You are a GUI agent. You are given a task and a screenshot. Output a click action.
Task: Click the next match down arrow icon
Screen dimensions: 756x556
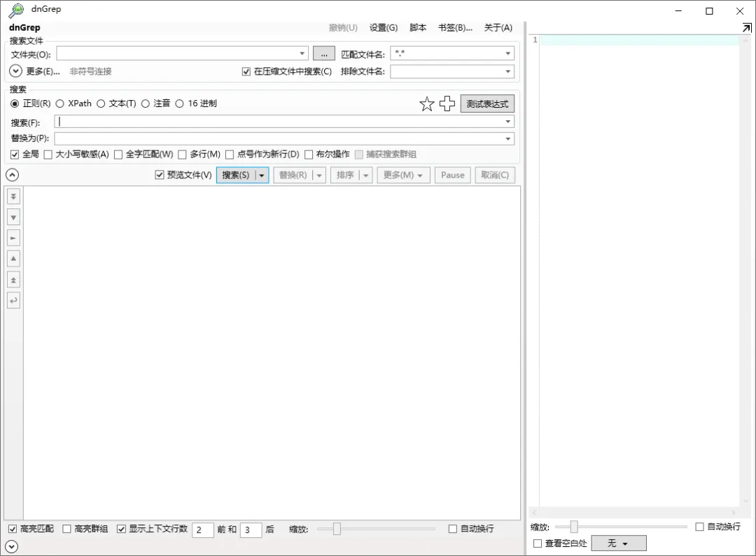(13, 217)
